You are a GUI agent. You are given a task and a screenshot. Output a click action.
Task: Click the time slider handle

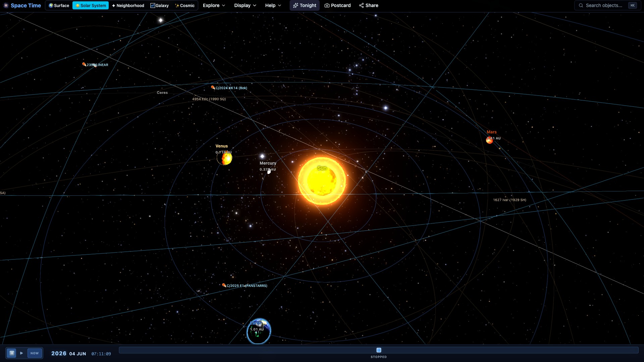(379, 350)
